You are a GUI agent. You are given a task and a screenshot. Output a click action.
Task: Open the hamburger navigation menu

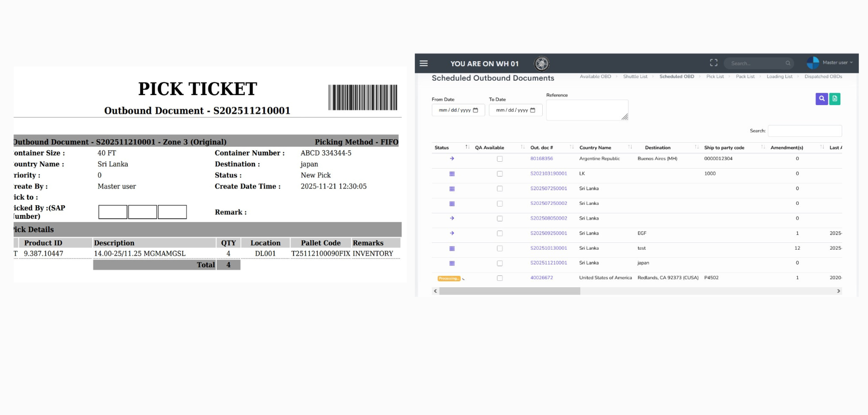[424, 63]
